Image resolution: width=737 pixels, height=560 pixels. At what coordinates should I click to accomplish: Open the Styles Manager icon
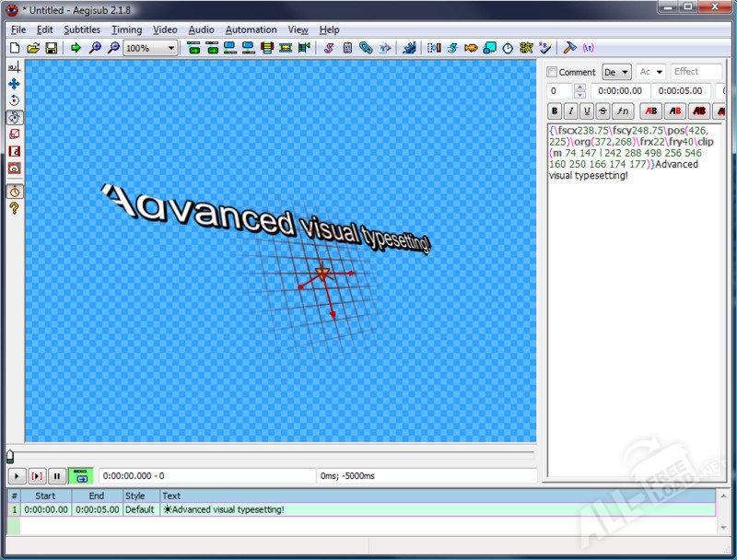click(329, 48)
